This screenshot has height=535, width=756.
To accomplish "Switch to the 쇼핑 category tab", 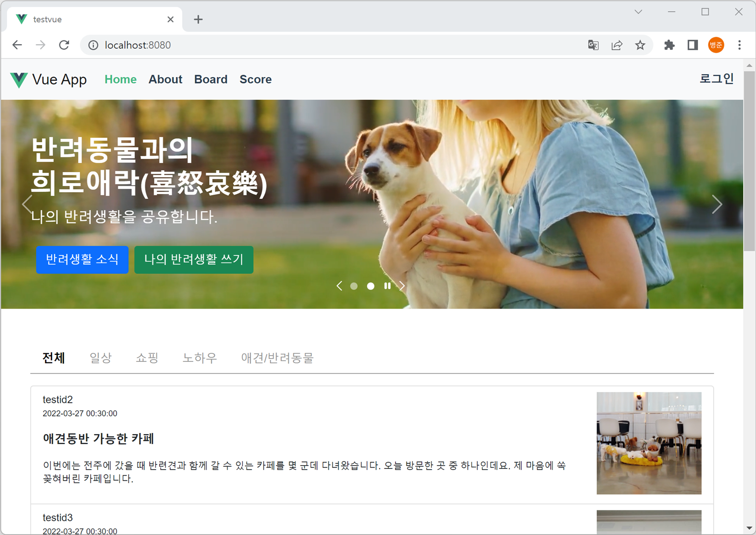I will pyautogui.click(x=147, y=358).
